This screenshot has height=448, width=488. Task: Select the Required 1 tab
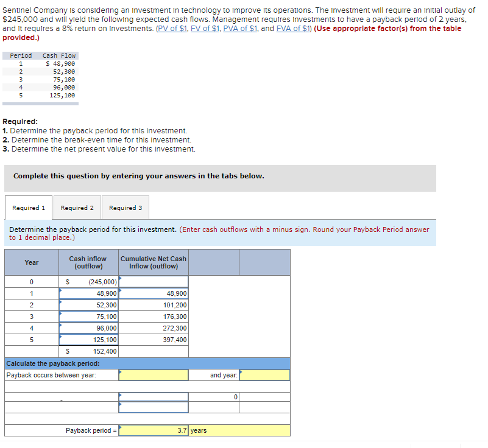(28, 208)
